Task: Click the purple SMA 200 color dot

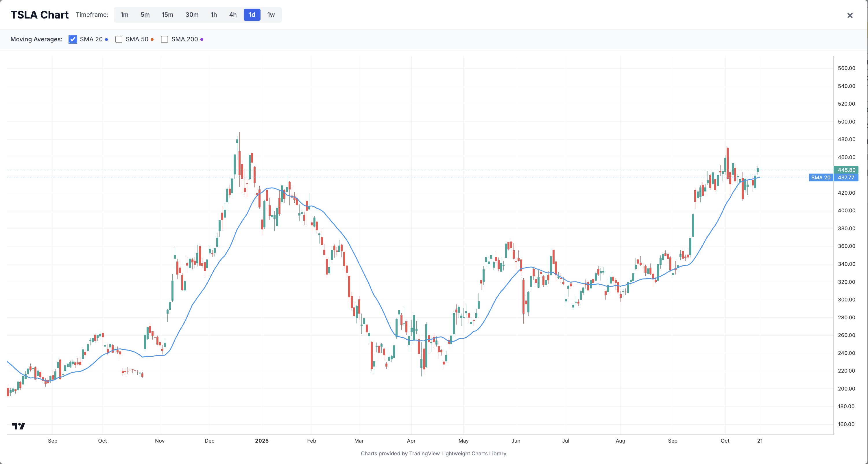Action: click(x=202, y=39)
